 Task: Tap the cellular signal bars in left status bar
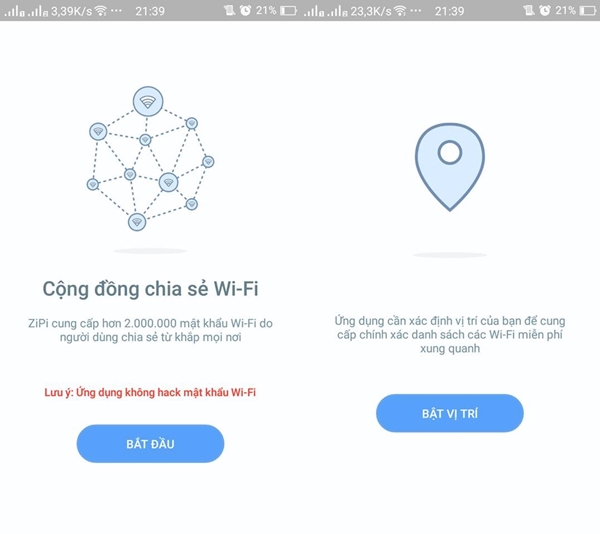pos(26,11)
